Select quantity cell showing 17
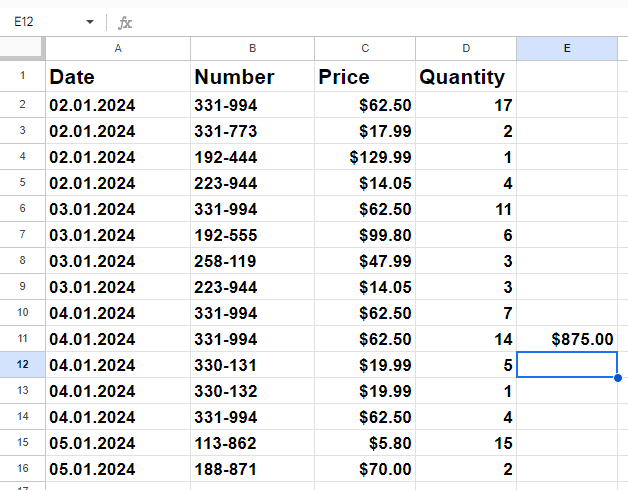Screen dimensions: 628x490 (x=466, y=105)
